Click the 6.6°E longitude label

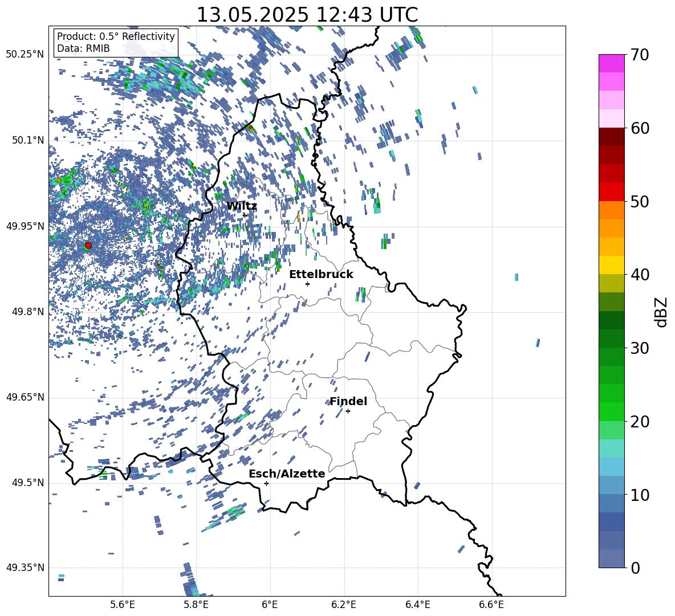coord(491,605)
